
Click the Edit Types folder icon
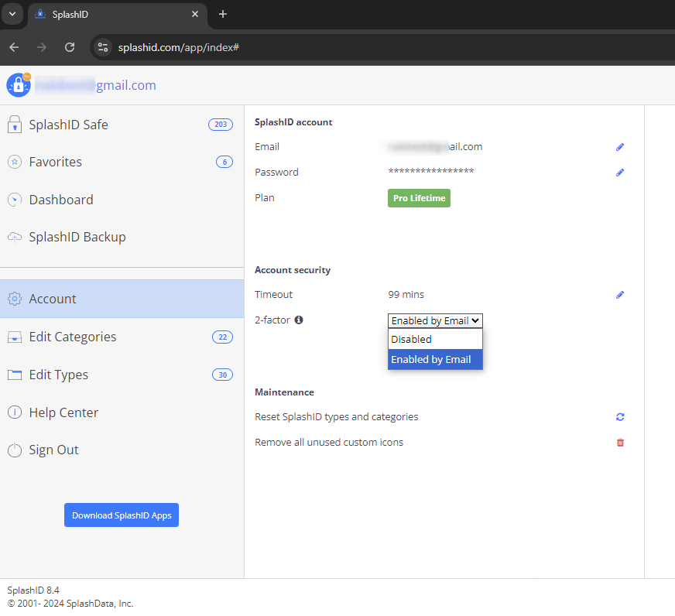tap(15, 375)
